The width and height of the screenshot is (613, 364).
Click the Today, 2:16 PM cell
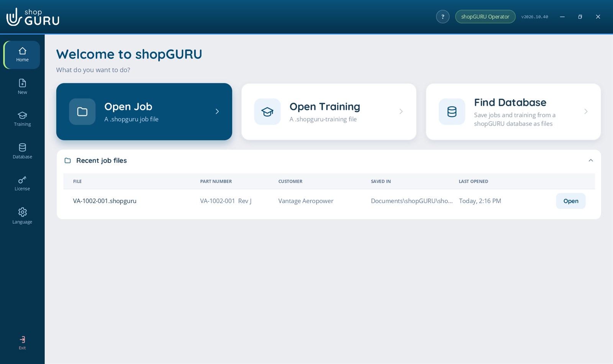point(480,201)
